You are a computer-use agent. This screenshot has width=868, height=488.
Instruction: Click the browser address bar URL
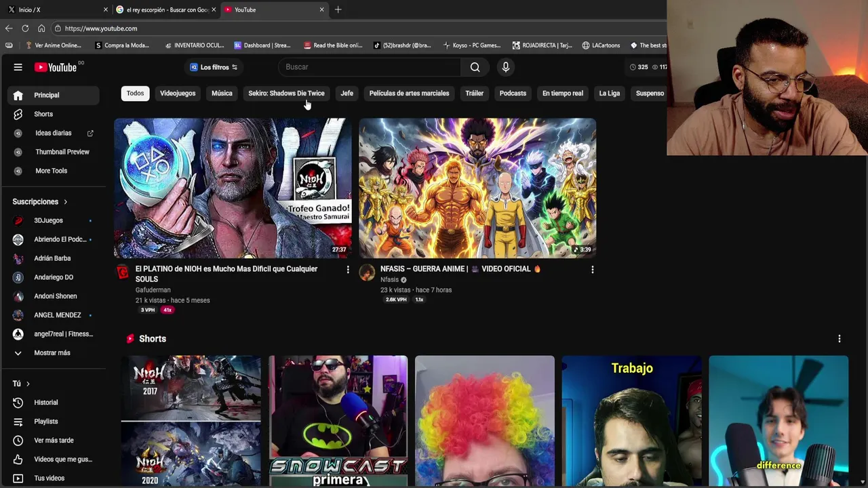(x=101, y=28)
